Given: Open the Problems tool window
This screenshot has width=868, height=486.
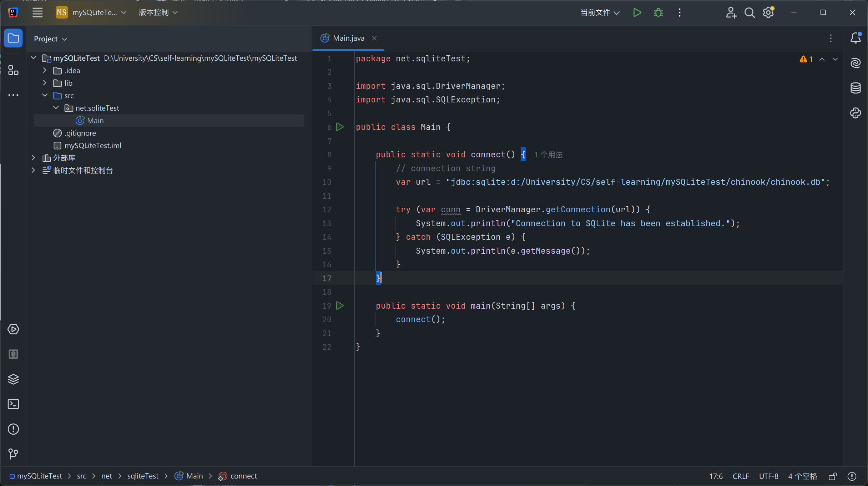Looking at the screenshot, I should [13, 429].
